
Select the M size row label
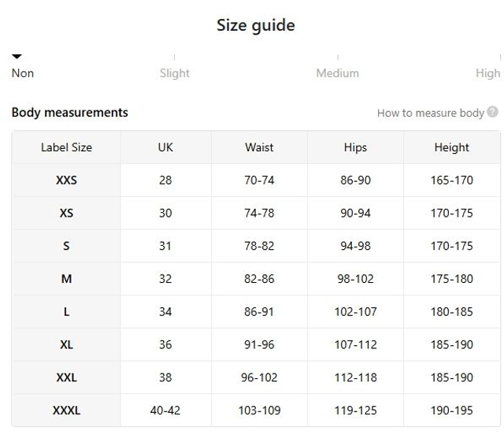(x=66, y=279)
